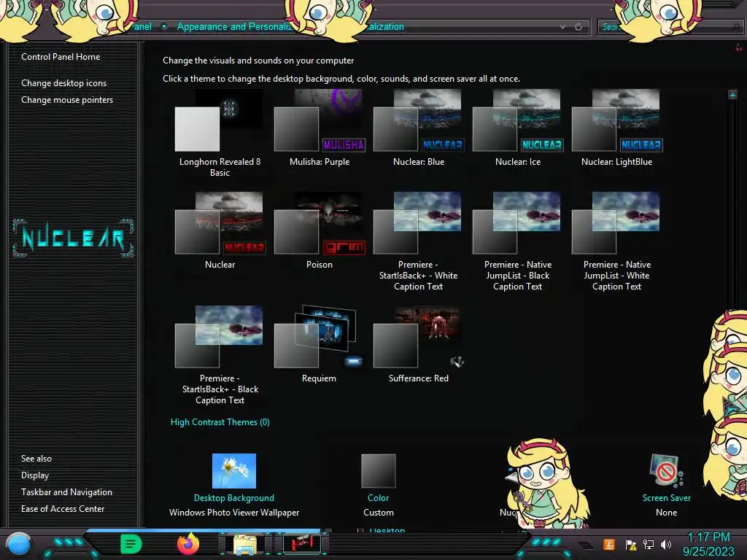Click the orange tray application icon
747x560 pixels.
609,544
